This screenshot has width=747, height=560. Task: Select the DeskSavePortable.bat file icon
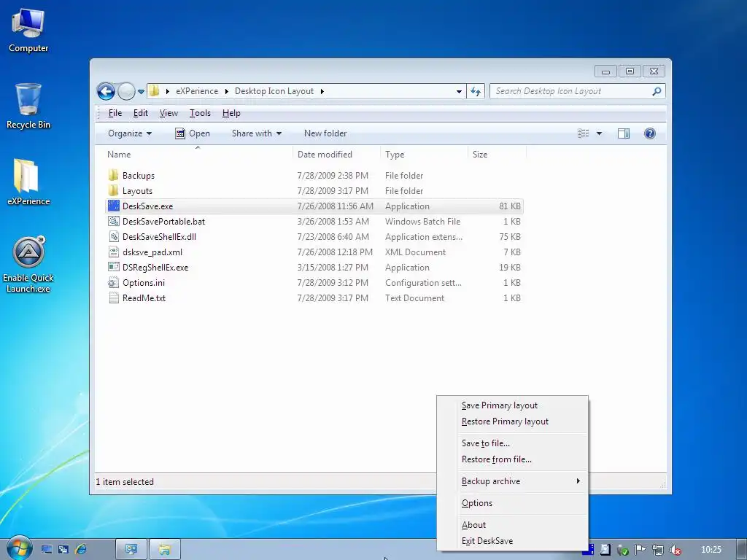click(113, 221)
